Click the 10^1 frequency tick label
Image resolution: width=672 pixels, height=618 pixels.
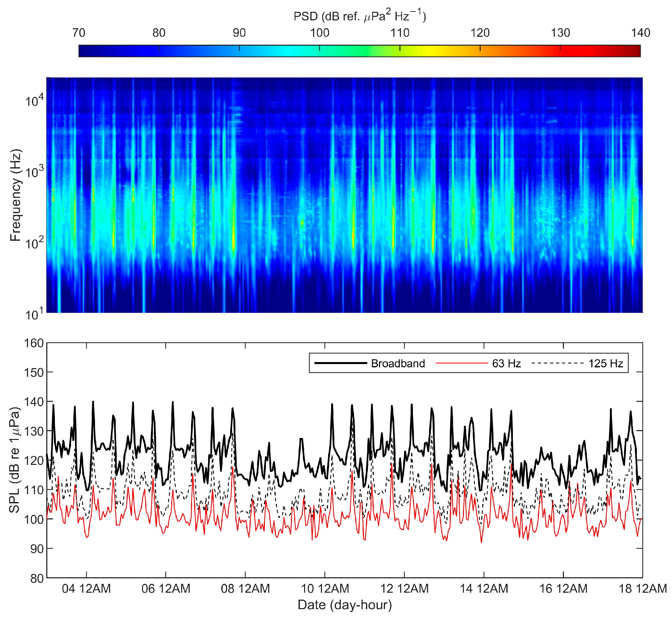click(x=34, y=314)
